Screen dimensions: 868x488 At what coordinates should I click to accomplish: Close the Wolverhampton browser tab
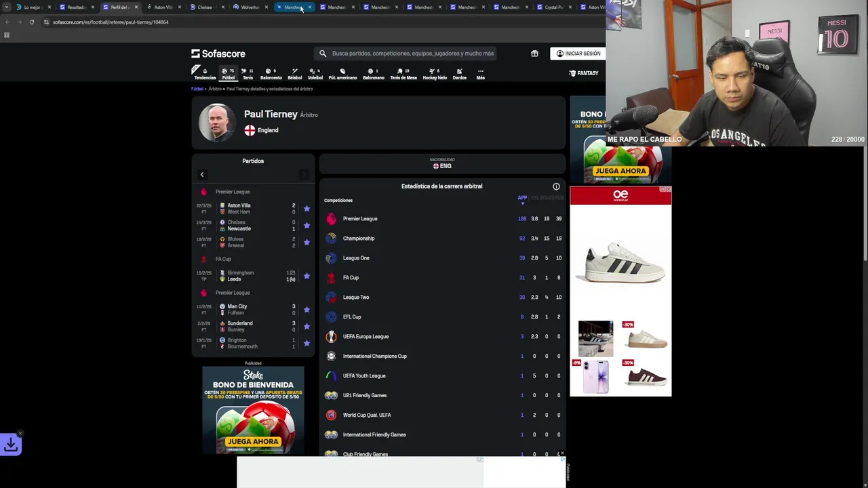click(266, 7)
